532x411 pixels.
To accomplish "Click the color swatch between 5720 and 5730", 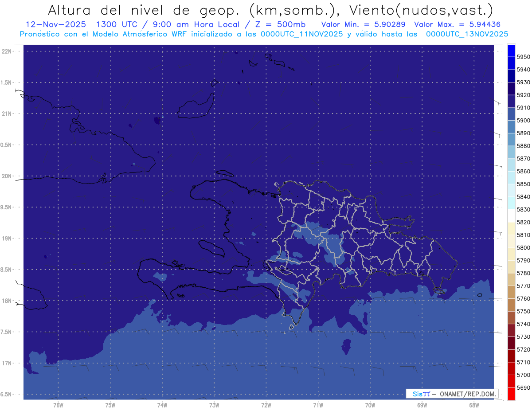I will tap(511, 343).
